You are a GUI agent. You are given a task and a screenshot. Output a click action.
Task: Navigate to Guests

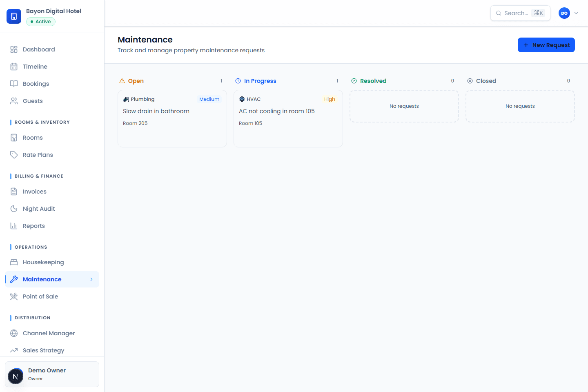click(52, 101)
